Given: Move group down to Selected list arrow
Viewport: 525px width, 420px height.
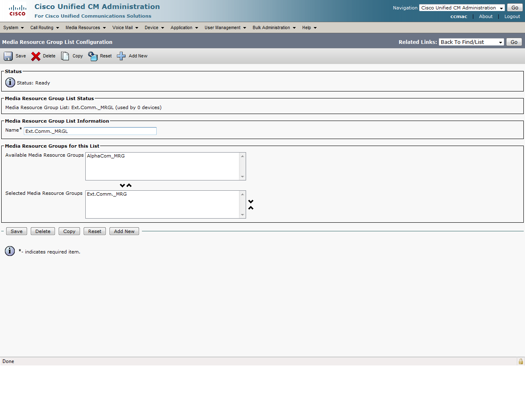Looking at the screenshot, I should point(122,185).
